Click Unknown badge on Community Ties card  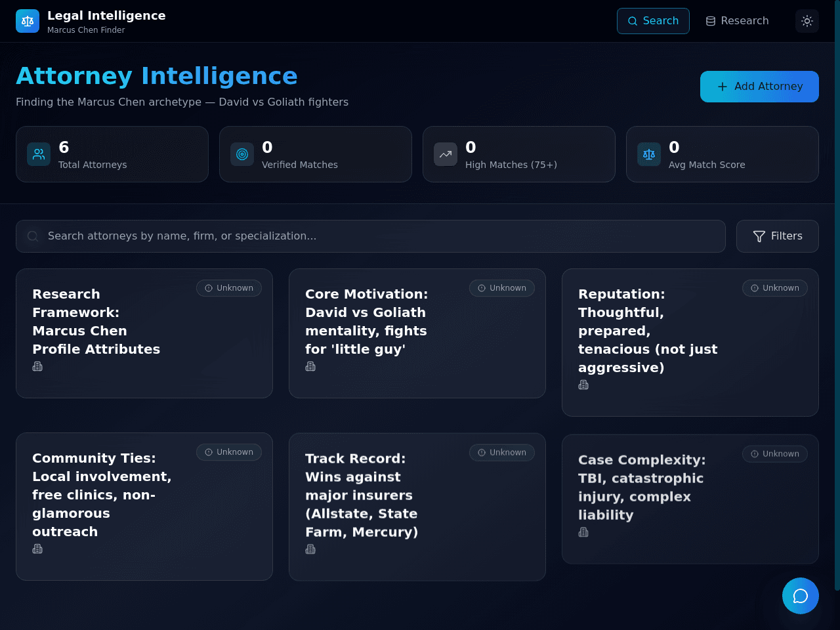(x=229, y=452)
